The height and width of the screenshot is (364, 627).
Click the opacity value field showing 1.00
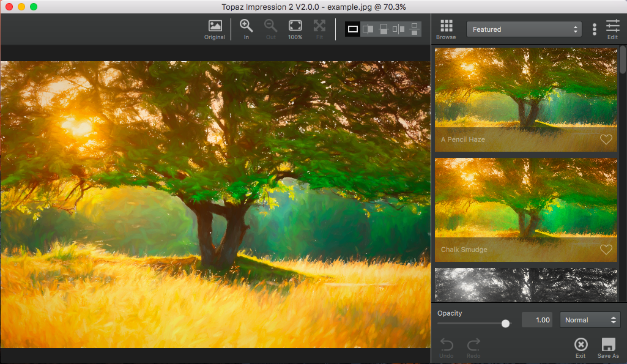(x=536, y=320)
